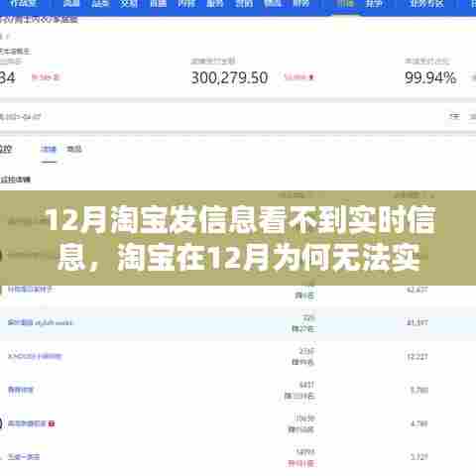Click the 42,437 value cell
This screenshot has height=476, width=476.
click(x=417, y=290)
